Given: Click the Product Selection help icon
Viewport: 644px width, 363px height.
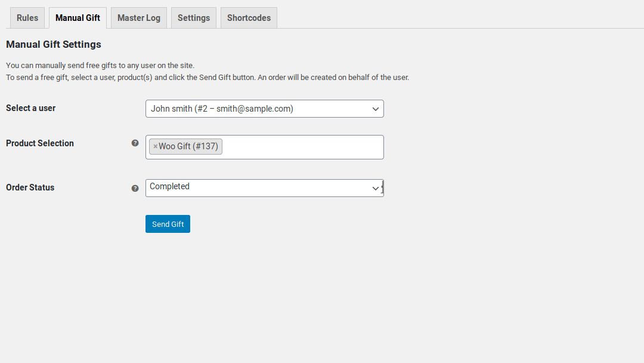Looking at the screenshot, I should 135,143.
